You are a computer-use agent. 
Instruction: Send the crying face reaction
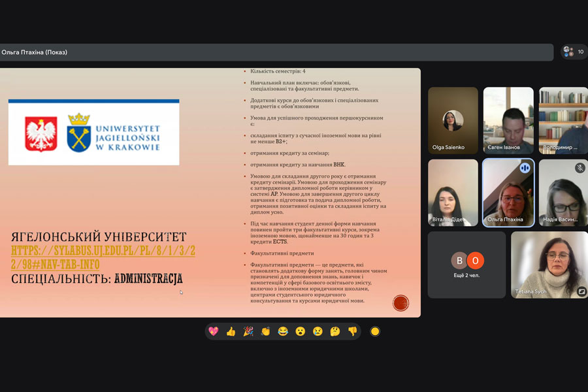318,331
